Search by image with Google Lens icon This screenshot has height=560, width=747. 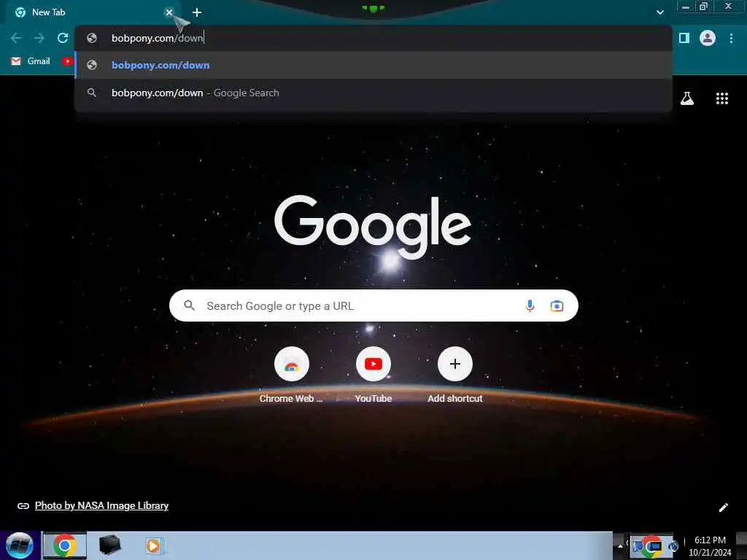click(x=557, y=306)
